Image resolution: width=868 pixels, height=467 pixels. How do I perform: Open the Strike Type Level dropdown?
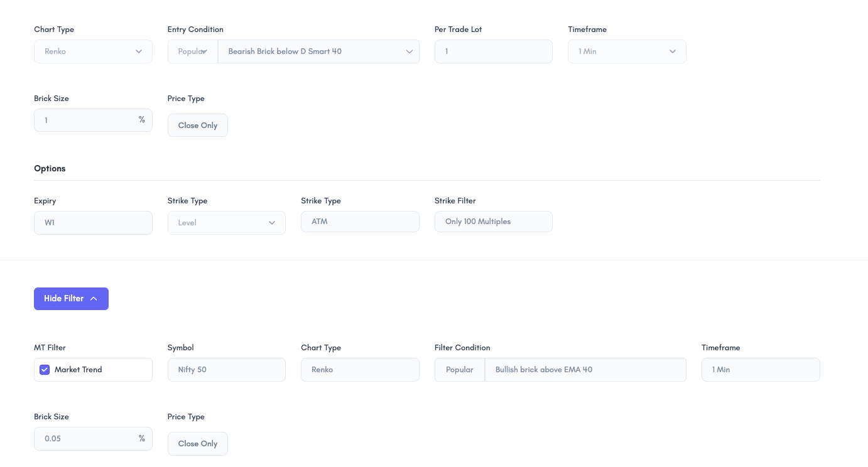(226, 223)
